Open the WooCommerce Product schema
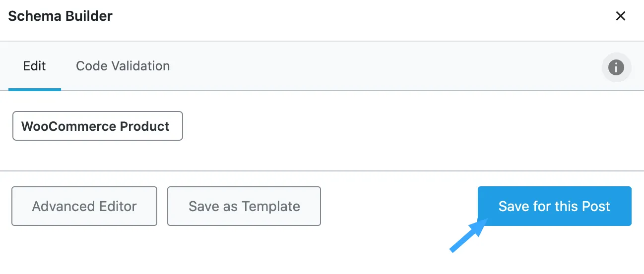644x274 pixels. coord(97,126)
